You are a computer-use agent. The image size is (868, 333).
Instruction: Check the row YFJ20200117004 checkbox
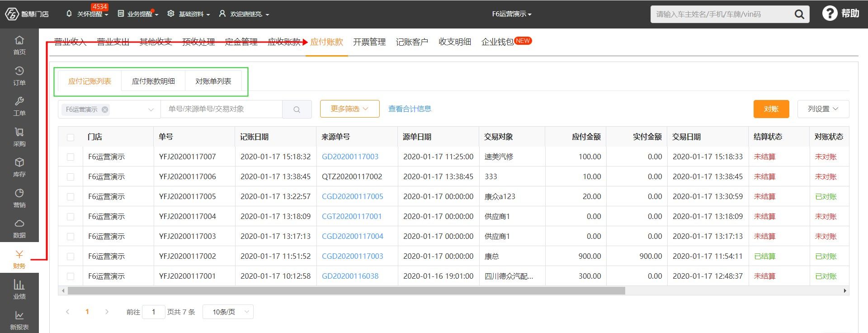[71, 217]
